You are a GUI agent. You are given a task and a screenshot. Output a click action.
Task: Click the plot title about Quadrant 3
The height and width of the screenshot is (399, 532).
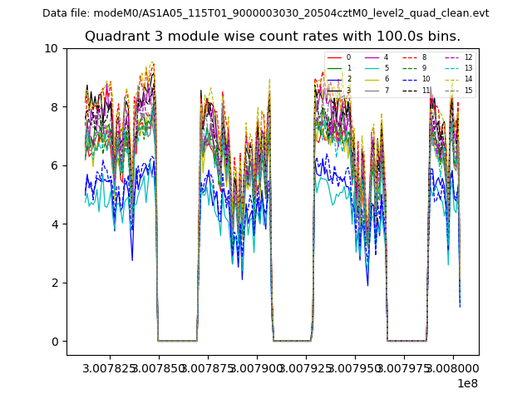pos(273,37)
